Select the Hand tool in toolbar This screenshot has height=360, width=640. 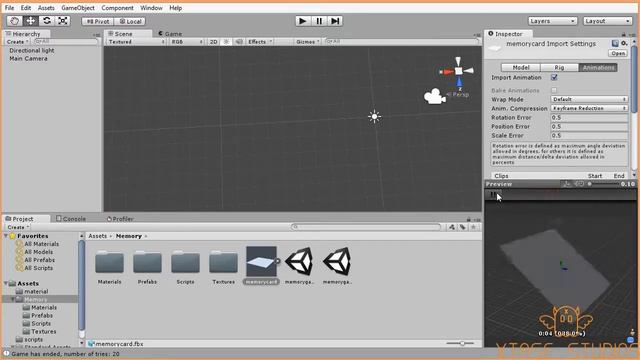(x=15, y=21)
